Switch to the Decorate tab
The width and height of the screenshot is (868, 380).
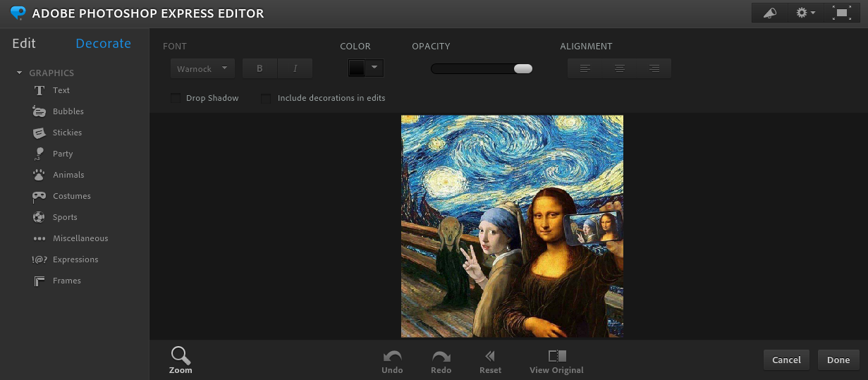[x=103, y=44]
